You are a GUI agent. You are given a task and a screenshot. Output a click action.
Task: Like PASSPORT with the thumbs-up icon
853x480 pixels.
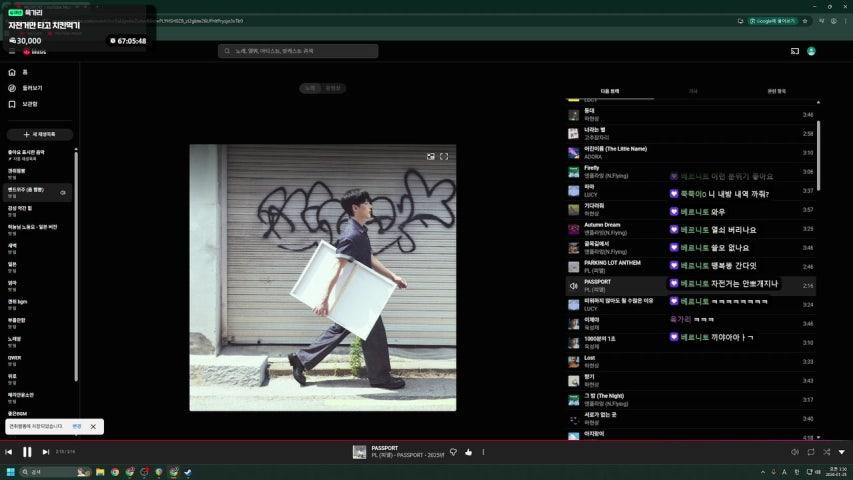coord(468,452)
